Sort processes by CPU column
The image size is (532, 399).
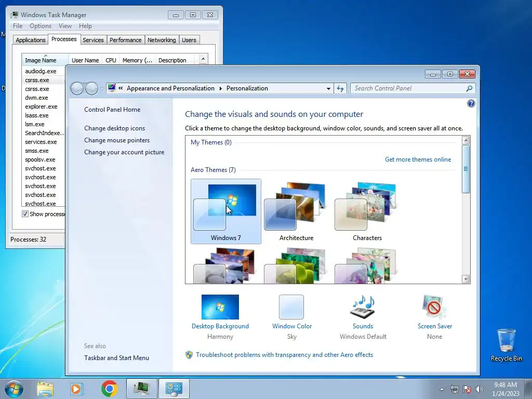click(111, 60)
